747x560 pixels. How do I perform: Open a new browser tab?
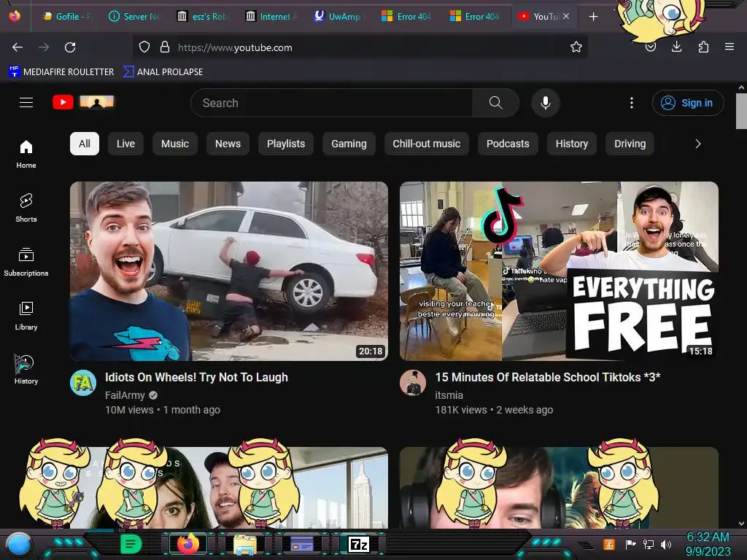pos(593,17)
